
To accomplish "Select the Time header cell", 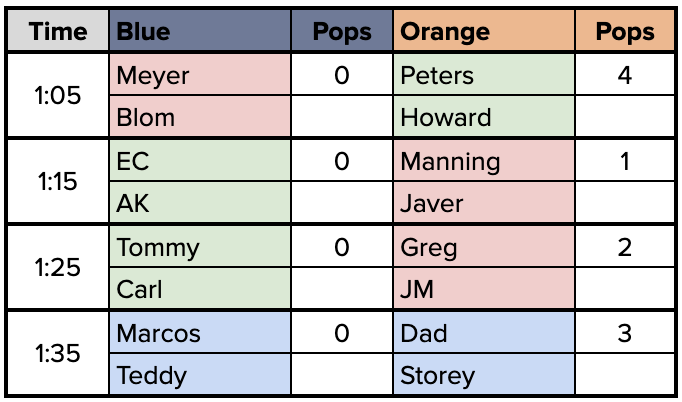I will pos(58,30).
